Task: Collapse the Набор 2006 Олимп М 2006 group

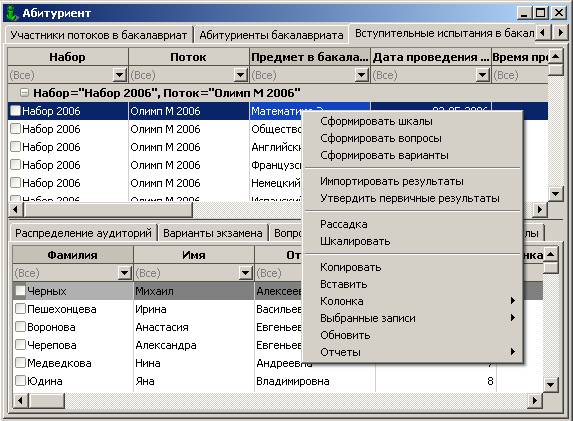Action: click(x=24, y=93)
